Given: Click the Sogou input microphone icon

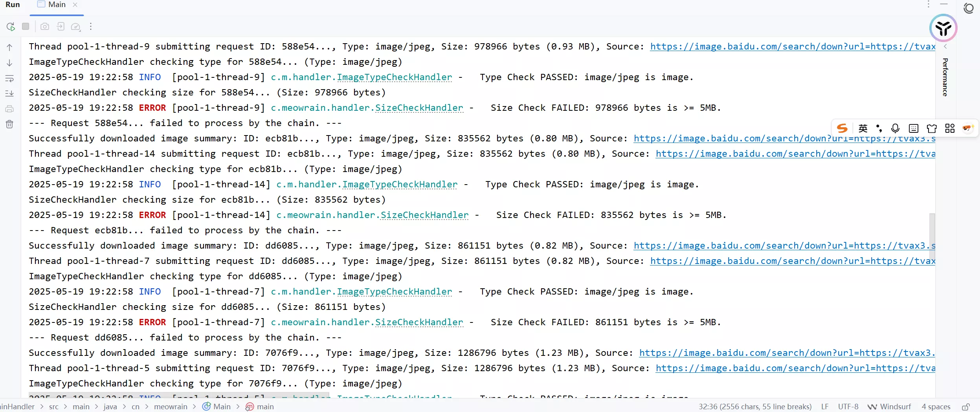Looking at the screenshot, I should click(x=895, y=128).
